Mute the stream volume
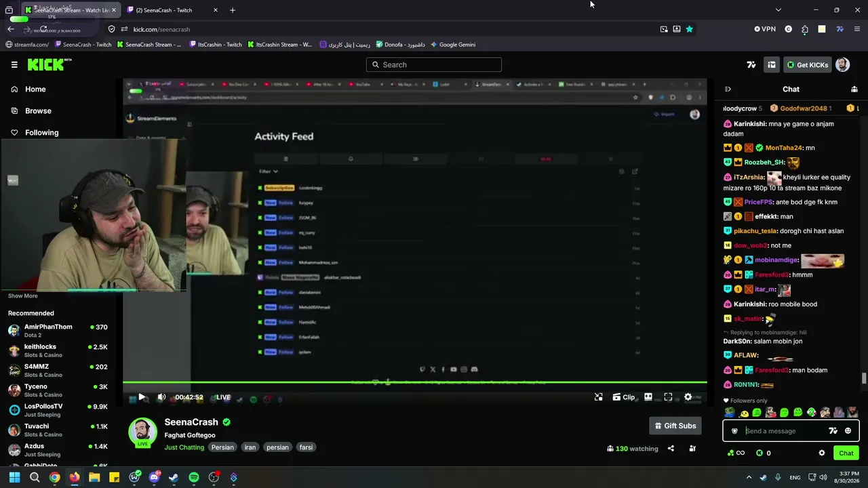 click(x=161, y=397)
